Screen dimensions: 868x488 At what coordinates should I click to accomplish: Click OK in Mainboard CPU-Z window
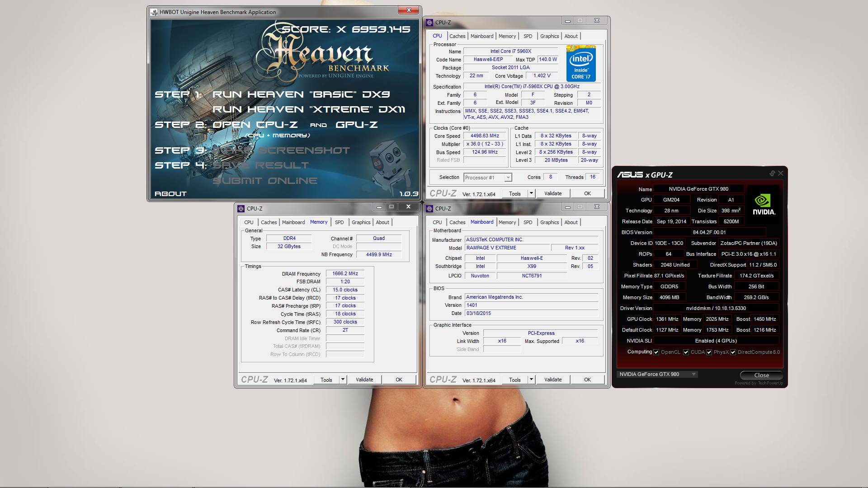point(587,380)
